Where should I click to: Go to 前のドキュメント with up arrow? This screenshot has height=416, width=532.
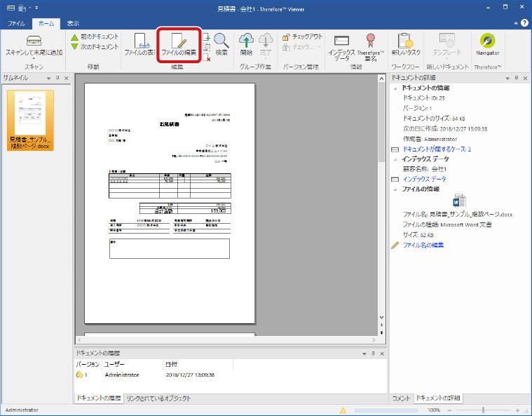(x=74, y=36)
